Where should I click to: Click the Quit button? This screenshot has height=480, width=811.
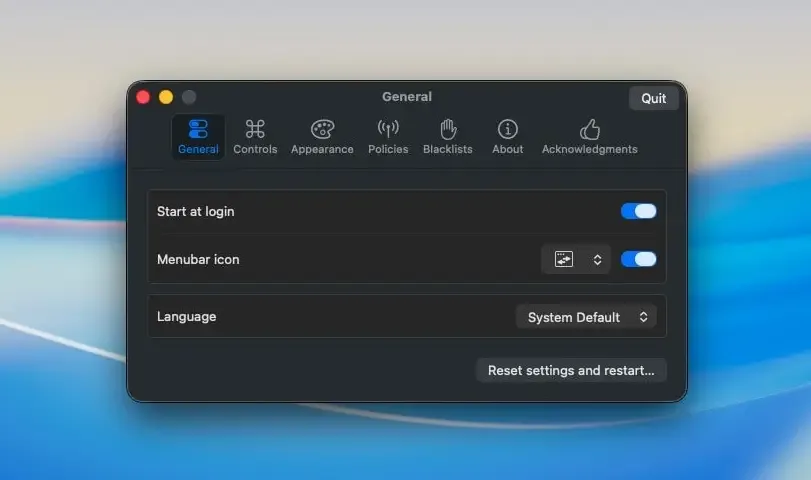(654, 98)
